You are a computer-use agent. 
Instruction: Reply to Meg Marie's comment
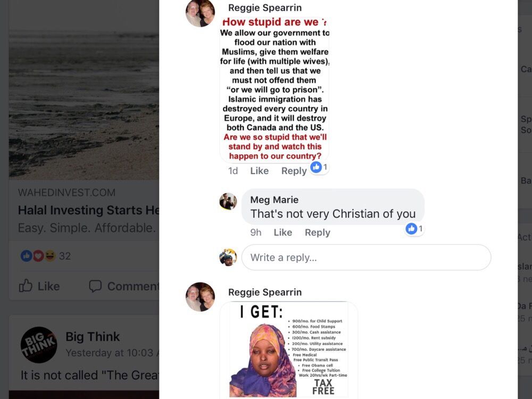[x=317, y=232]
